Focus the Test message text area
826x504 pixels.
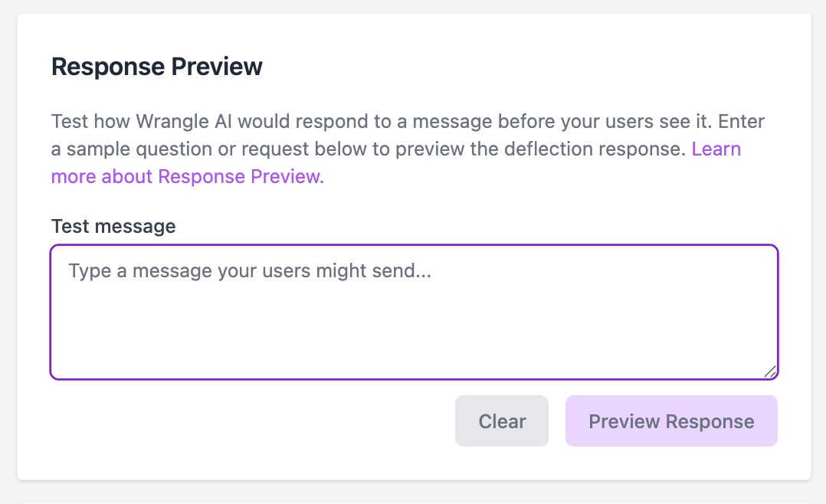click(414, 312)
